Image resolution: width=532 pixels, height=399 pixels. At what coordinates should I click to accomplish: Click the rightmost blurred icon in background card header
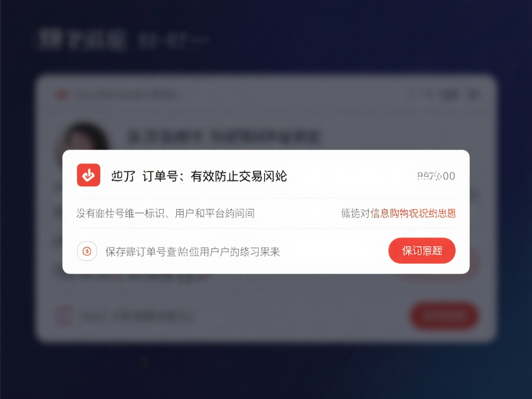[474, 95]
